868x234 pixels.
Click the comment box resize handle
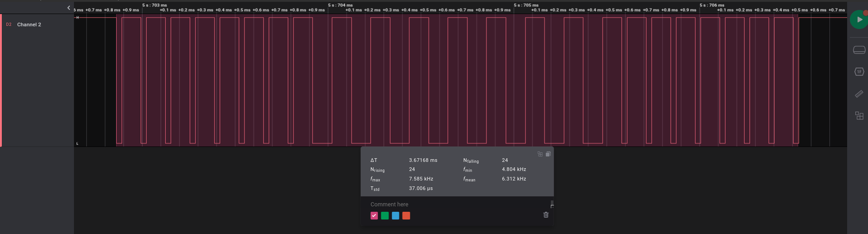[x=552, y=206]
